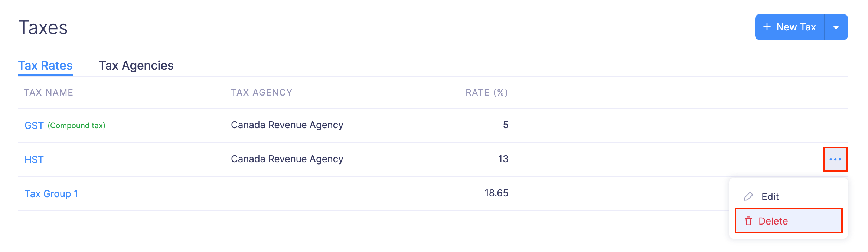This screenshot has height=252, width=868.
Task: Choose Edit from the row menu
Action: click(x=770, y=197)
